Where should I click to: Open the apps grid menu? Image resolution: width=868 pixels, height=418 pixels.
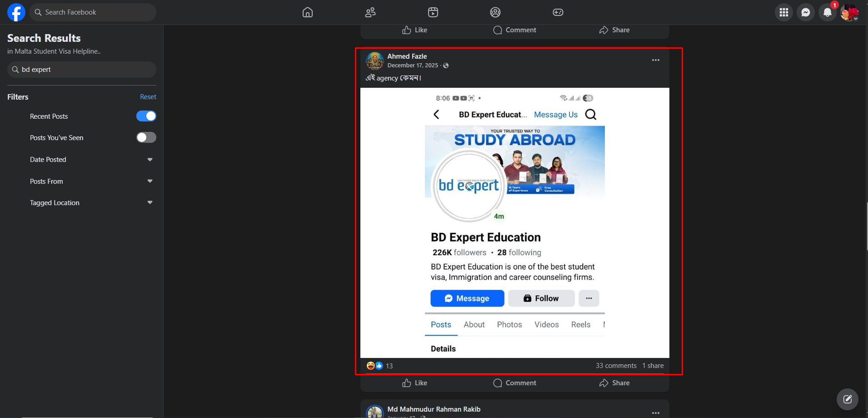click(x=784, y=12)
